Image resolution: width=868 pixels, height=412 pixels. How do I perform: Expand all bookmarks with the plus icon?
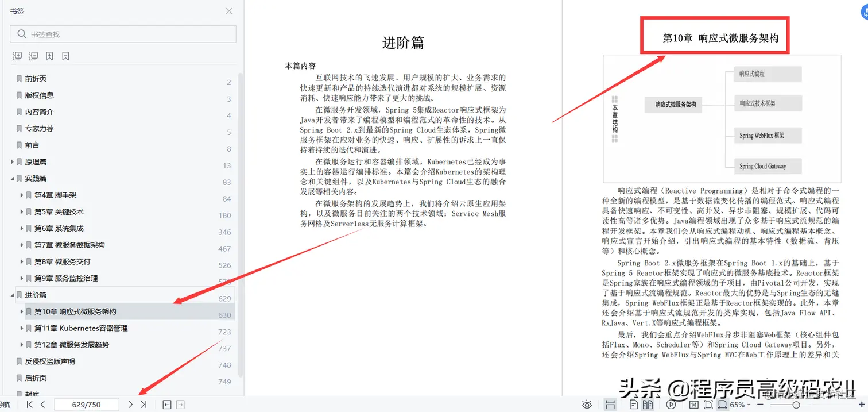[18, 56]
